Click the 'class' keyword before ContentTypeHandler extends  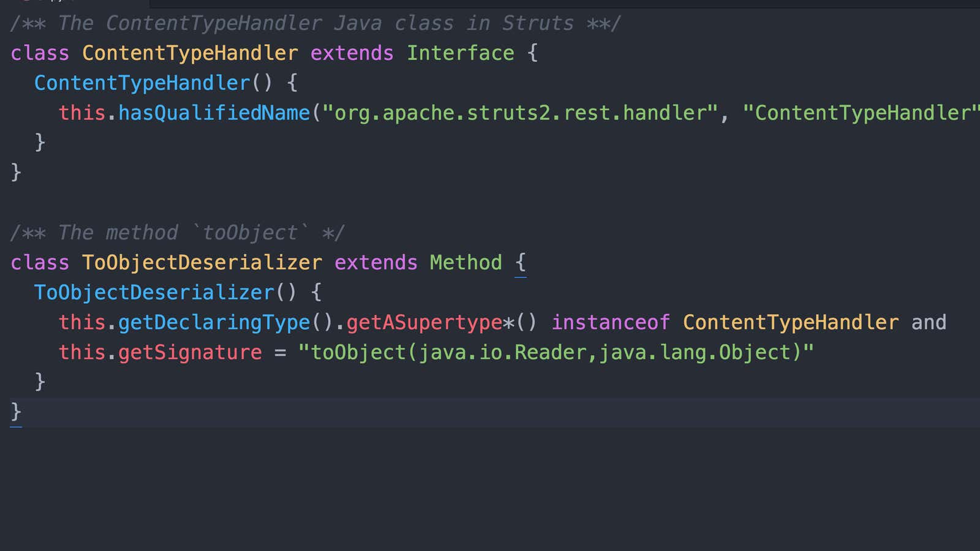click(x=40, y=53)
